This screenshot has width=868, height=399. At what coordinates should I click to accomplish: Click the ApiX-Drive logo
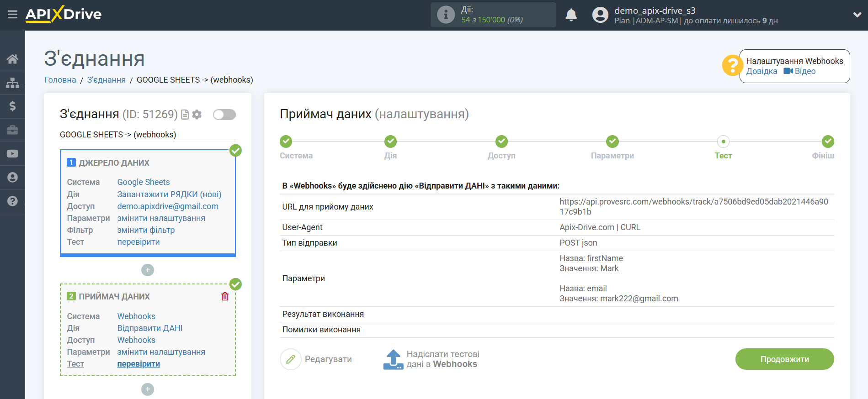[64, 14]
